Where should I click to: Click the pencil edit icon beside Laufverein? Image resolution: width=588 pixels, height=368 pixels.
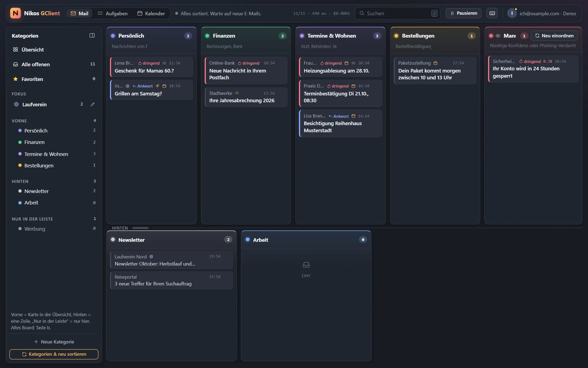click(93, 104)
